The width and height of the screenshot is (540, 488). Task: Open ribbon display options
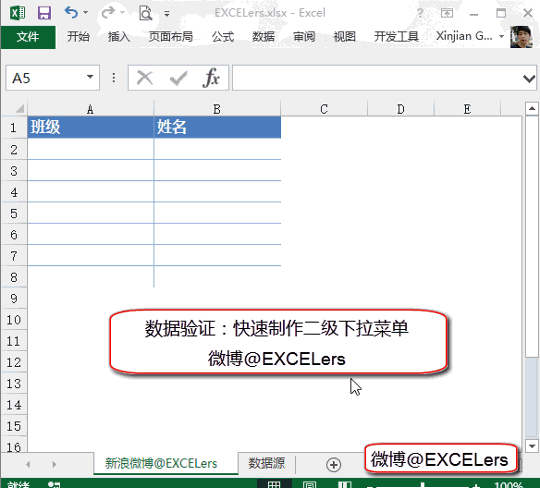[447, 13]
